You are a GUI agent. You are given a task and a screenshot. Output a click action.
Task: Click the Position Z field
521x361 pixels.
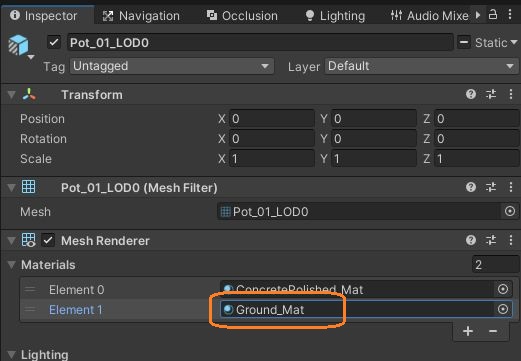(x=477, y=119)
